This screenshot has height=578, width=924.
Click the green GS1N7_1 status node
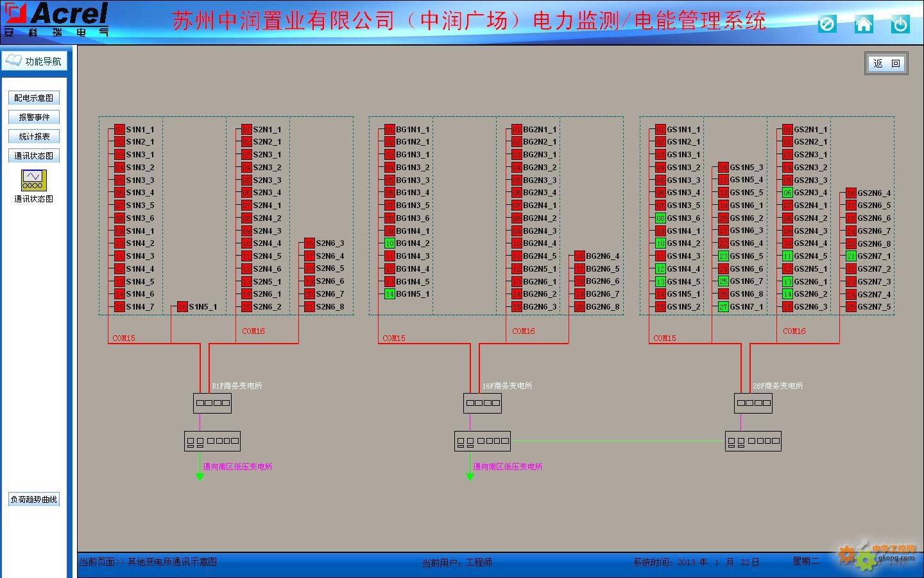(723, 307)
